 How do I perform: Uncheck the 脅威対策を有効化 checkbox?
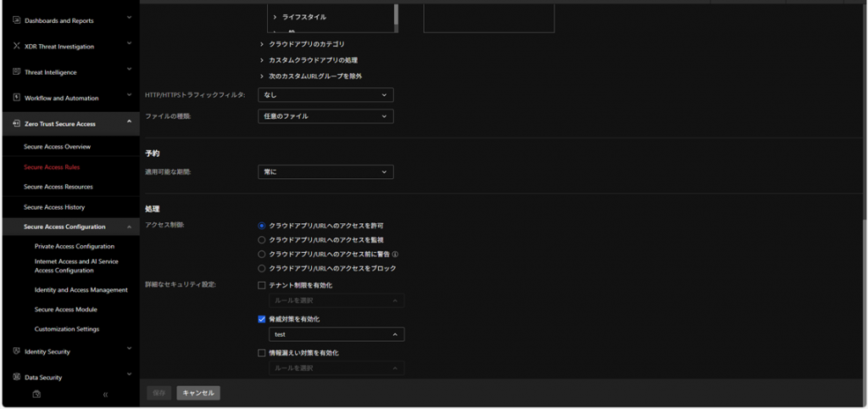(262, 319)
